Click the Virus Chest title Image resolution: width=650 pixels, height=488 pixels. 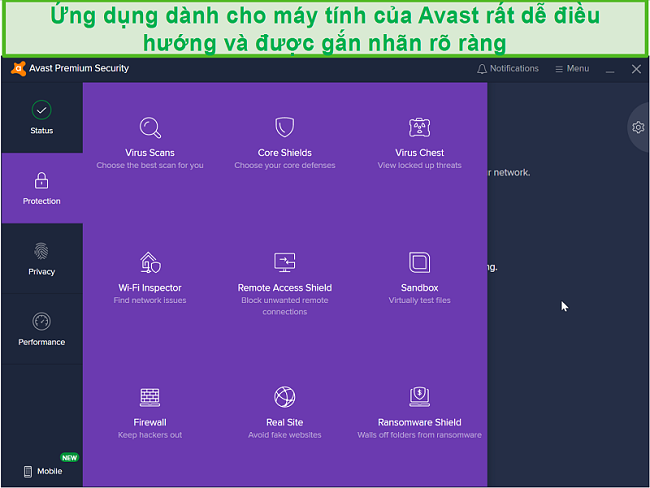coord(420,153)
